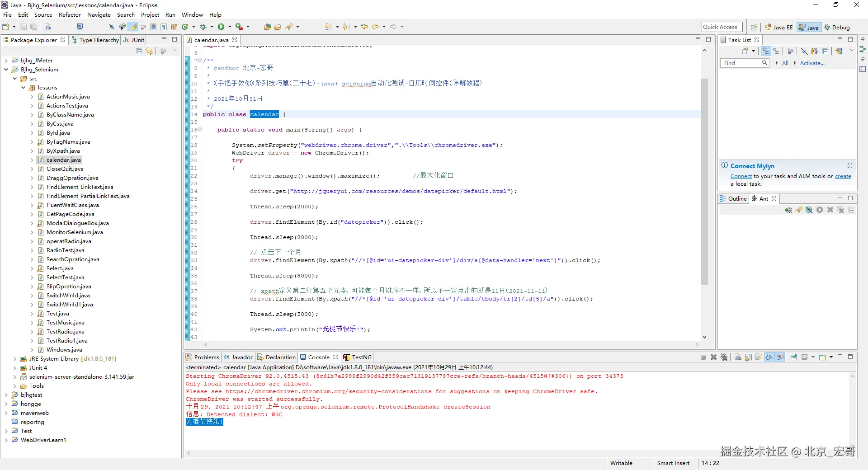Click Open Console icon

click(x=822, y=357)
